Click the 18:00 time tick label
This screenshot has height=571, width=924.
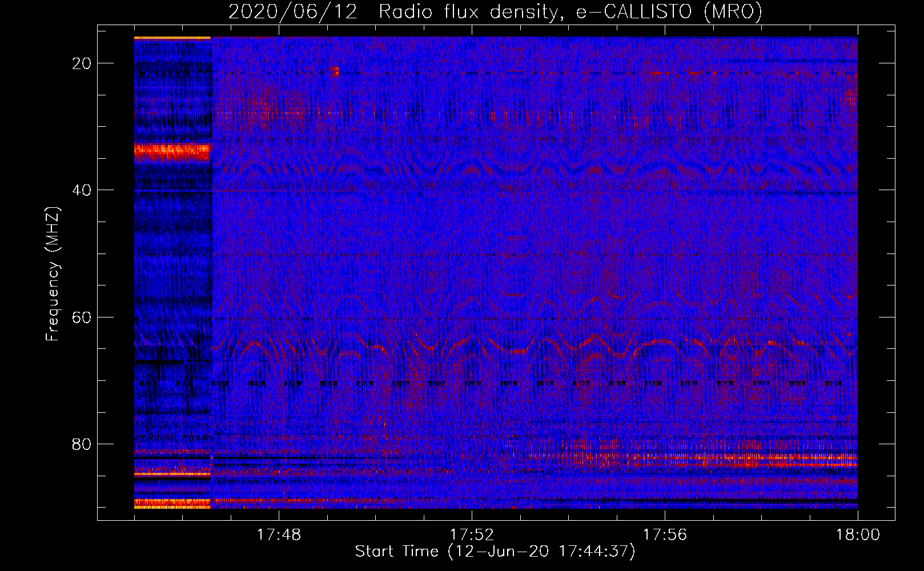pyautogui.click(x=858, y=535)
